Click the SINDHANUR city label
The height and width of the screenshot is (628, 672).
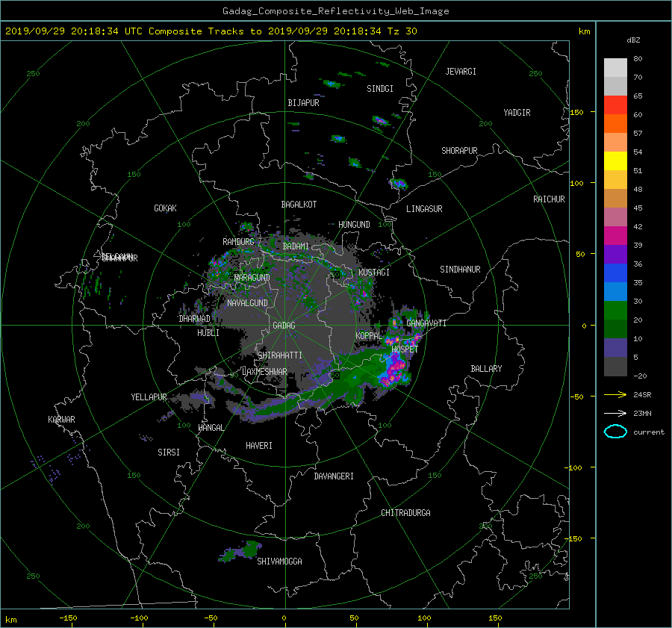coord(460,270)
